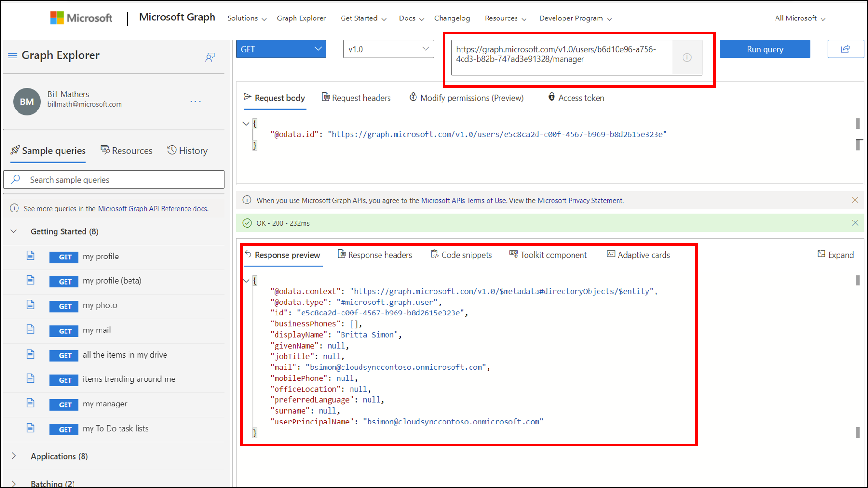Open the Resources top navigation menu
Viewport: 868px width, 488px height.
pos(506,18)
